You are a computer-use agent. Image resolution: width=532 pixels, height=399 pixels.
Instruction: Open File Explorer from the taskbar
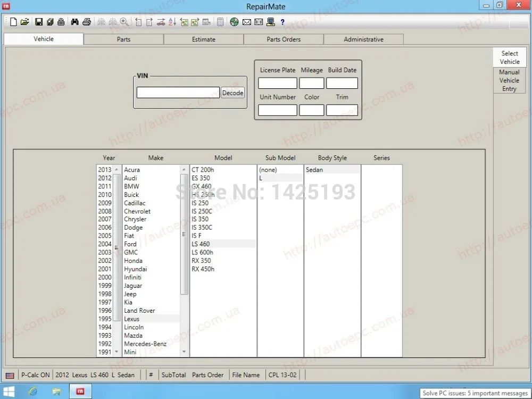tap(57, 392)
